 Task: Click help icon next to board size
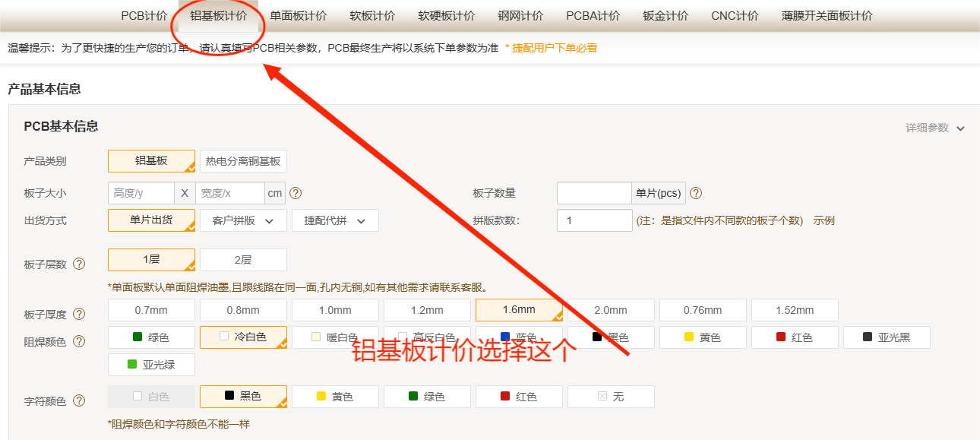[x=296, y=193]
